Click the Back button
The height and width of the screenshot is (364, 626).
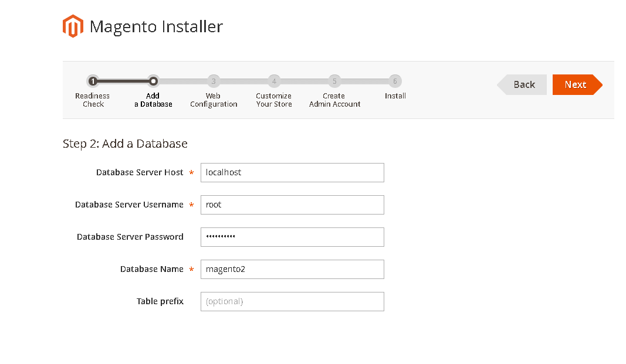522,84
